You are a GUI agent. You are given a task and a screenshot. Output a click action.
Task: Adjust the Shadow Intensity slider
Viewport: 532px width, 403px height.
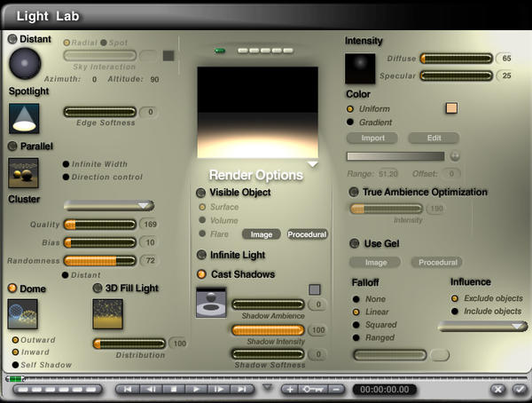click(x=268, y=330)
